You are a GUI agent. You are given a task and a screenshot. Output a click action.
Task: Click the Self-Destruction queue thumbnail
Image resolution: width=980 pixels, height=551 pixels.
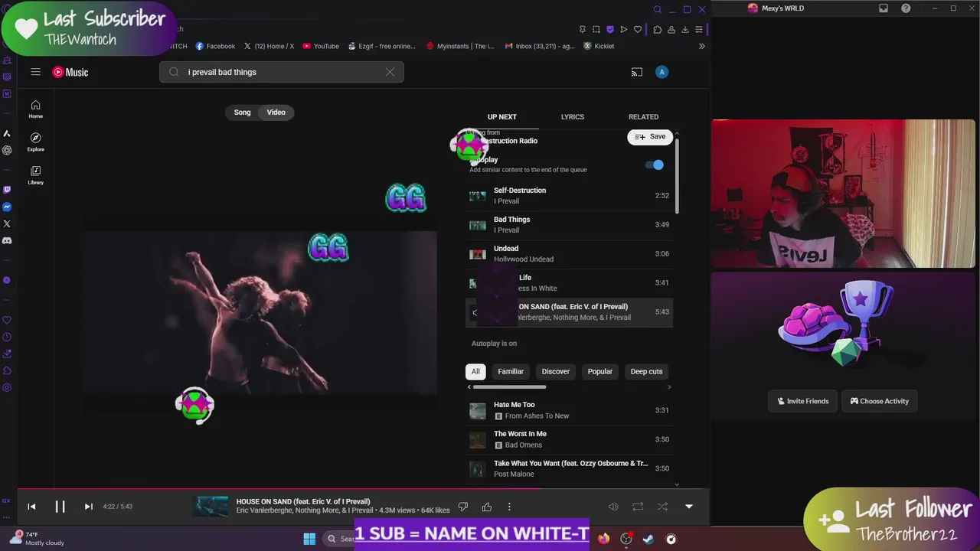tap(477, 196)
